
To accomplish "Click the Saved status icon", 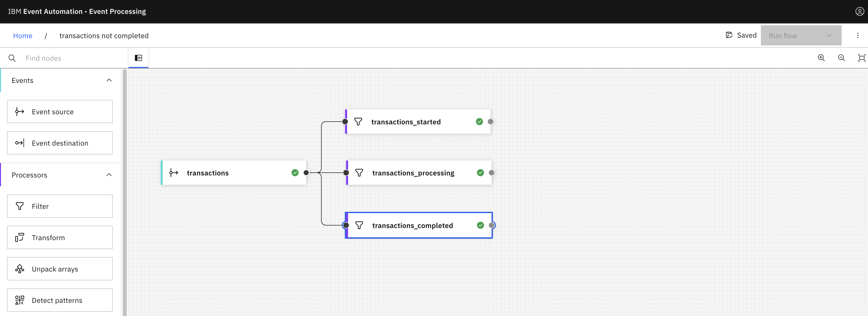I will click(729, 35).
